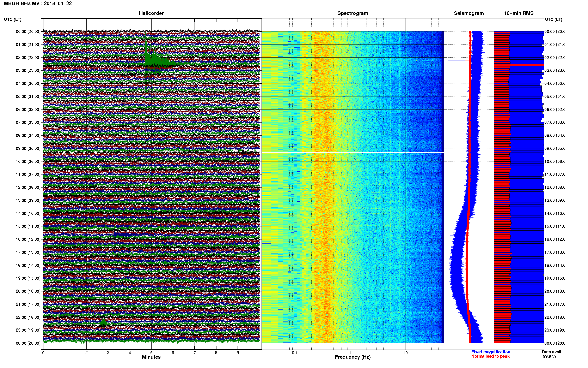
Task: Click left axis label '06:00 (02:00)'
Action: point(28,109)
